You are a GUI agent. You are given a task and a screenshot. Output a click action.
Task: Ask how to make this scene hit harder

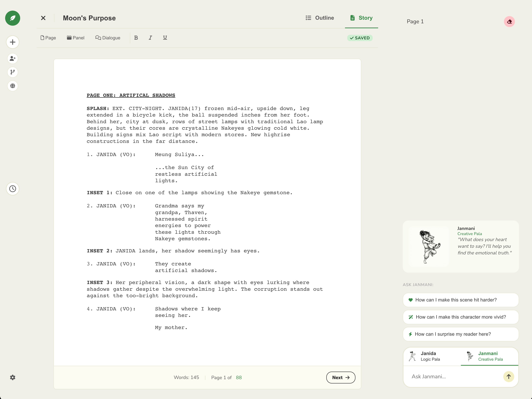[x=460, y=300]
